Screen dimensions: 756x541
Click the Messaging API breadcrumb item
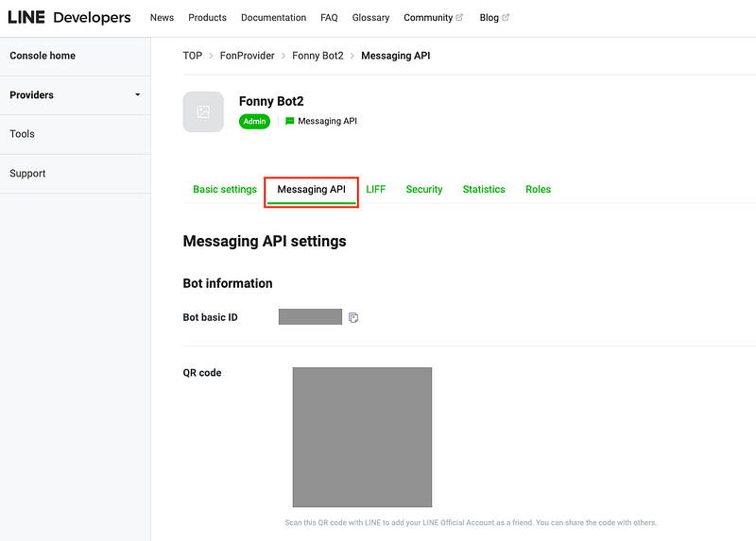pyautogui.click(x=395, y=56)
